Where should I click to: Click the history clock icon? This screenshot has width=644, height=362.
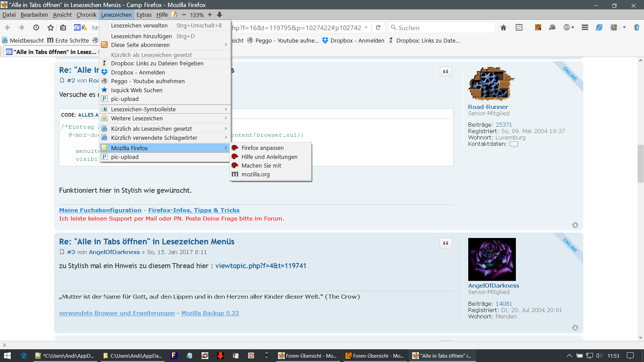coord(36,28)
